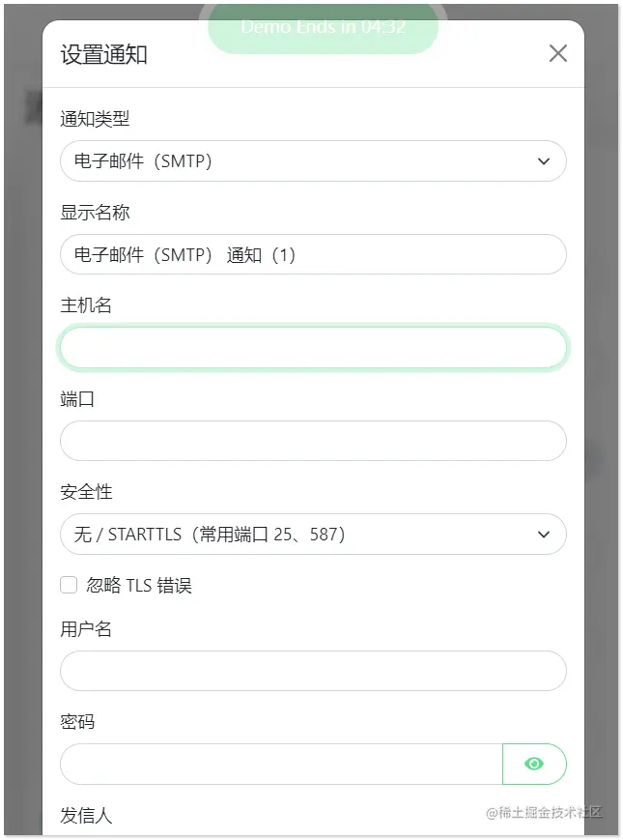623x840 pixels.
Task: Click the 密码 password input field
Action: pos(280,764)
